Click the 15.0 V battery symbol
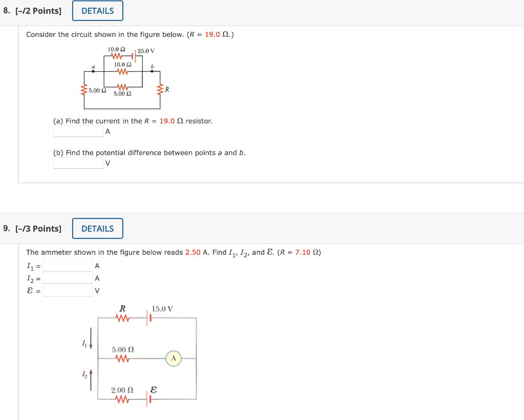Screen dimensions: 524x420 (x=148, y=318)
